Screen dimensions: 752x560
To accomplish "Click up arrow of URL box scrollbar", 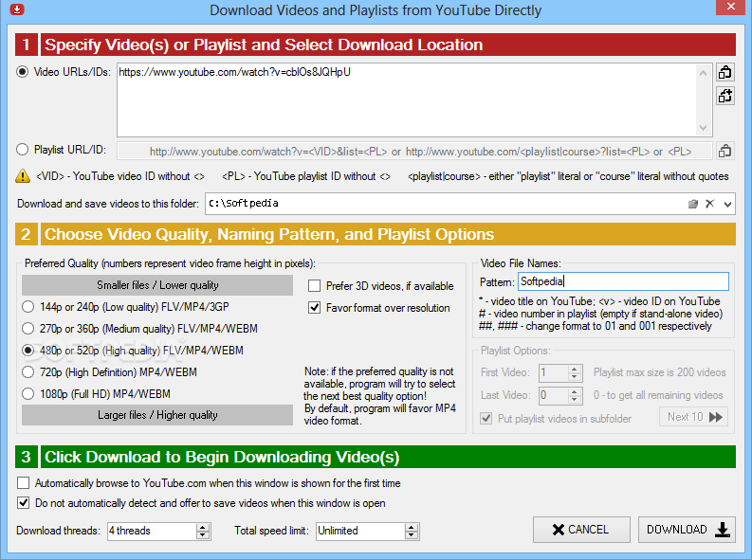I will [703, 73].
